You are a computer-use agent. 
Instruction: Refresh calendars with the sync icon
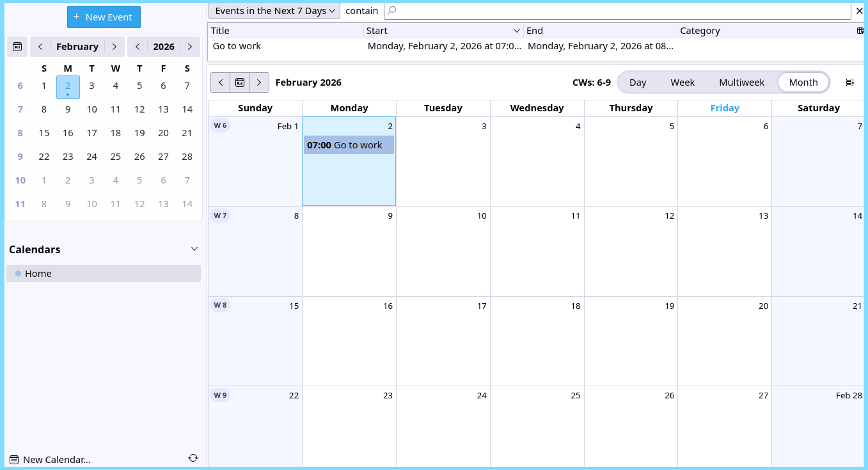pyautogui.click(x=193, y=458)
